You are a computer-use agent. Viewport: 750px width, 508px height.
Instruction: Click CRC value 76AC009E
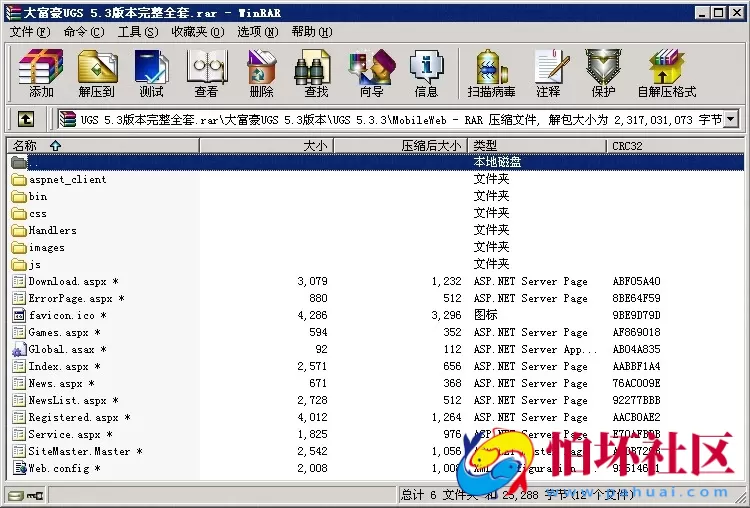636,383
